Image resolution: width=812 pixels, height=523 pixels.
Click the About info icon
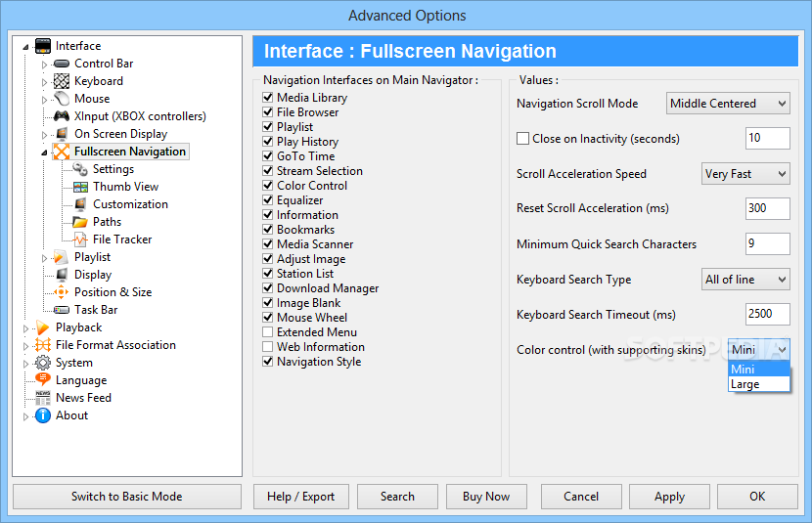click(42, 415)
